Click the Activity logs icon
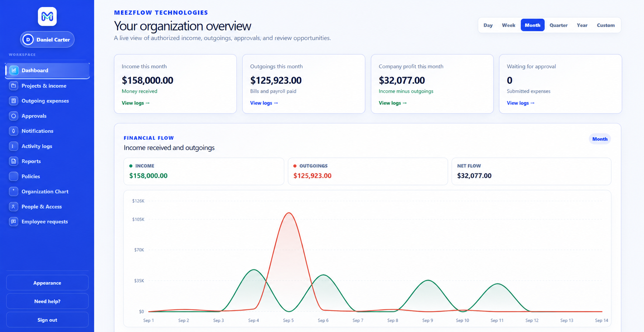The width and height of the screenshot is (644, 332). click(x=14, y=146)
